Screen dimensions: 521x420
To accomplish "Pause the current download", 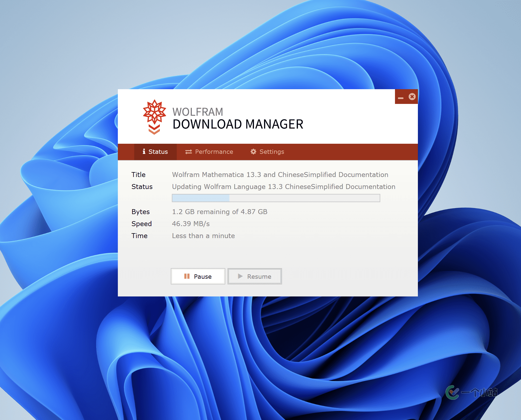I will pos(198,276).
